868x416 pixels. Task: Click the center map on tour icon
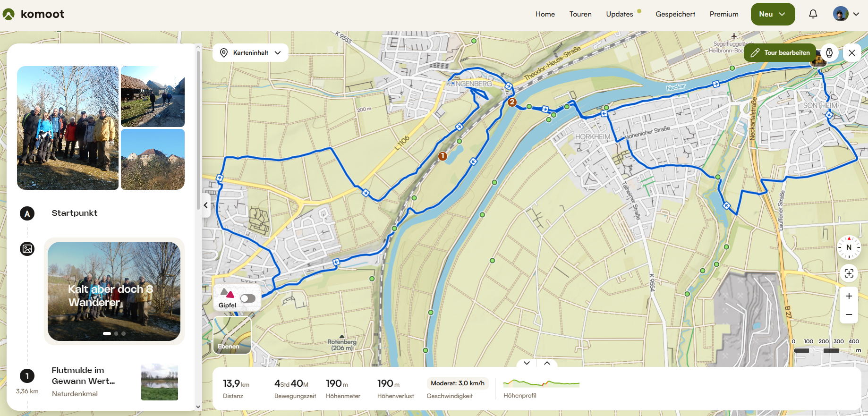tap(849, 273)
